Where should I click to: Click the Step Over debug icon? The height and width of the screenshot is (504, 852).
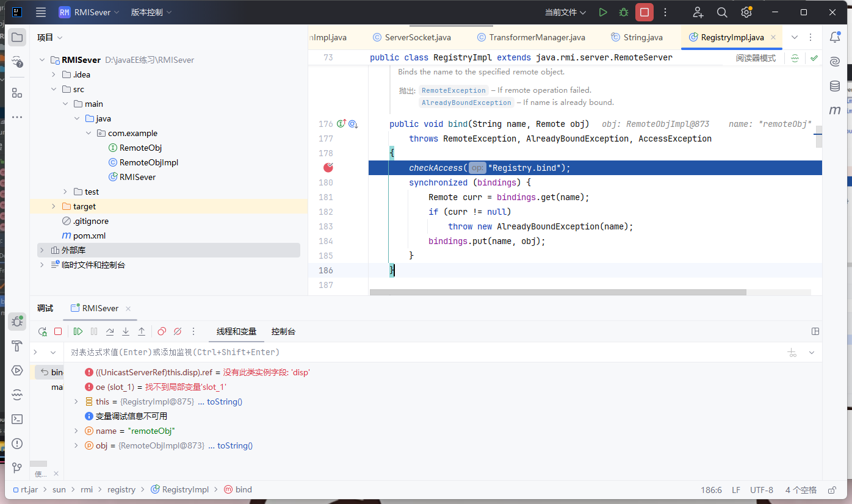point(110,331)
